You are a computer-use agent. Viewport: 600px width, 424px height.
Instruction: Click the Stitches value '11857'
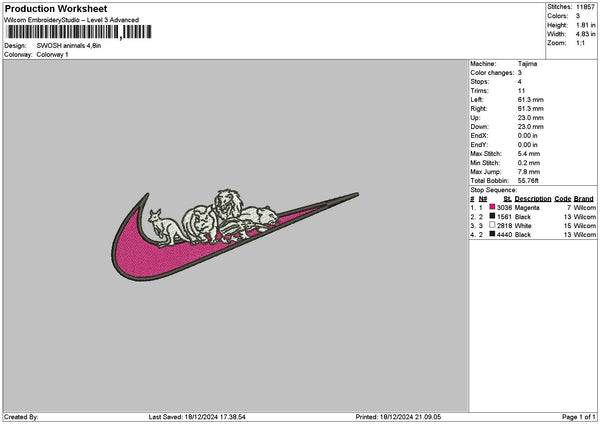tap(585, 7)
